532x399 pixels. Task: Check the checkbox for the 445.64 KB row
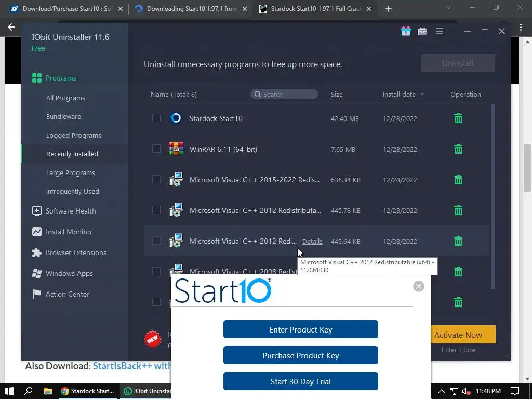point(156,241)
